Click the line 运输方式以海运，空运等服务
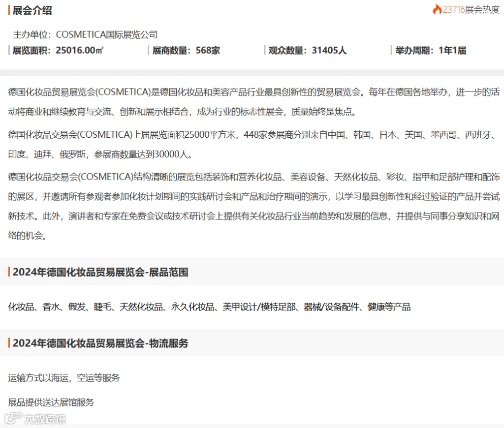Screen dimensions: 504x428 coord(64,378)
